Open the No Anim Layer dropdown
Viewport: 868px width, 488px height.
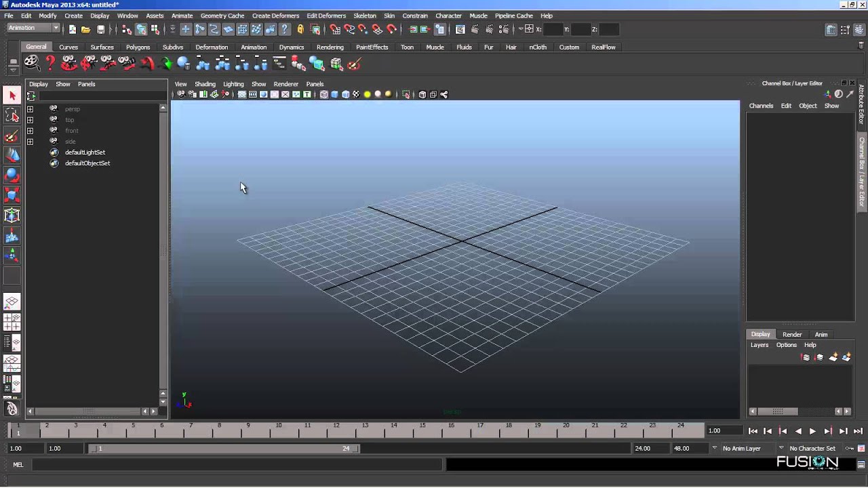[714, 448]
